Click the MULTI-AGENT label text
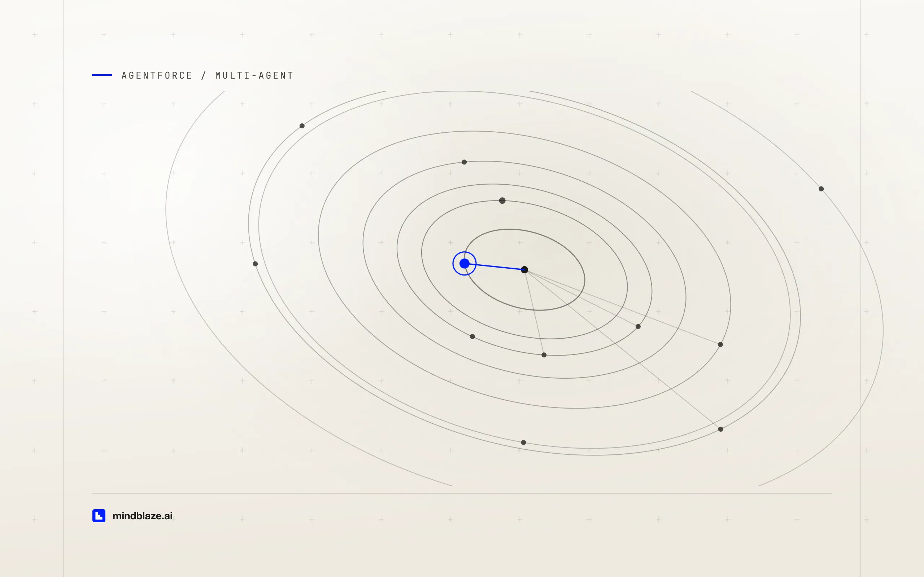924x577 pixels. point(254,76)
